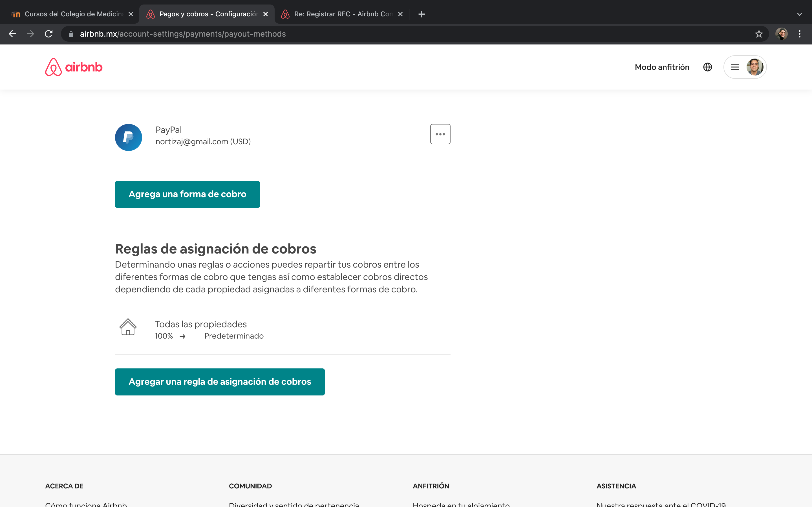Close the Pagos y cobros tab
Image resolution: width=812 pixels, height=507 pixels.
(265, 14)
